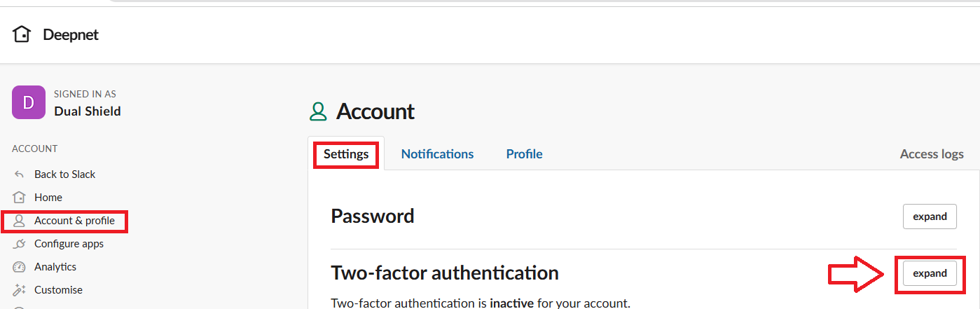Open the Profile tab
This screenshot has height=309, width=980.
pos(524,154)
